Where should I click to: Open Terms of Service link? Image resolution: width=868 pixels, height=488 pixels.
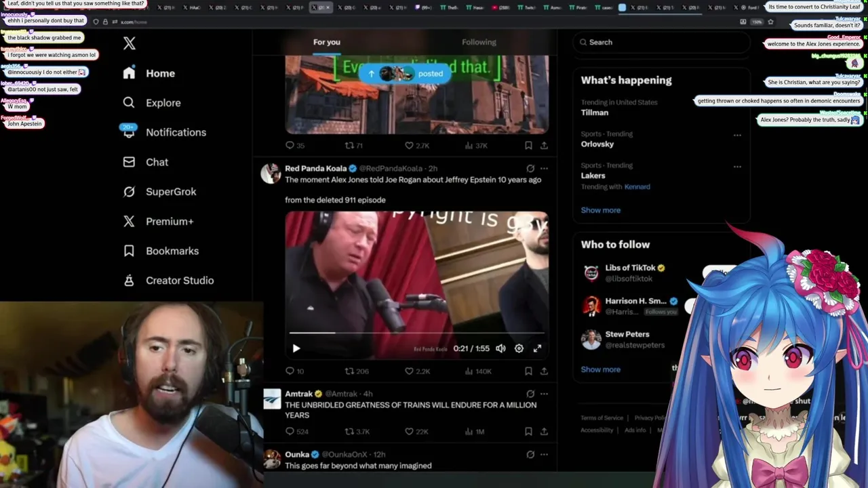coord(601,418)
